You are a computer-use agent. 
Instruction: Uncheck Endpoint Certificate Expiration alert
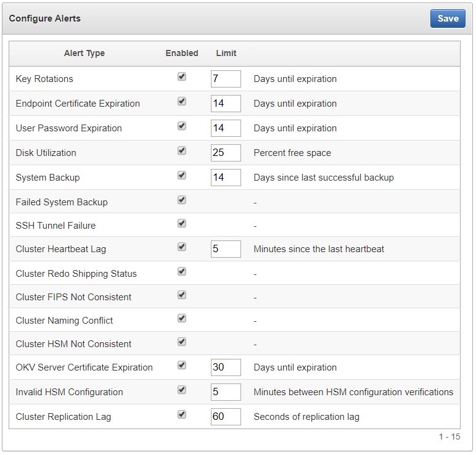182,102
